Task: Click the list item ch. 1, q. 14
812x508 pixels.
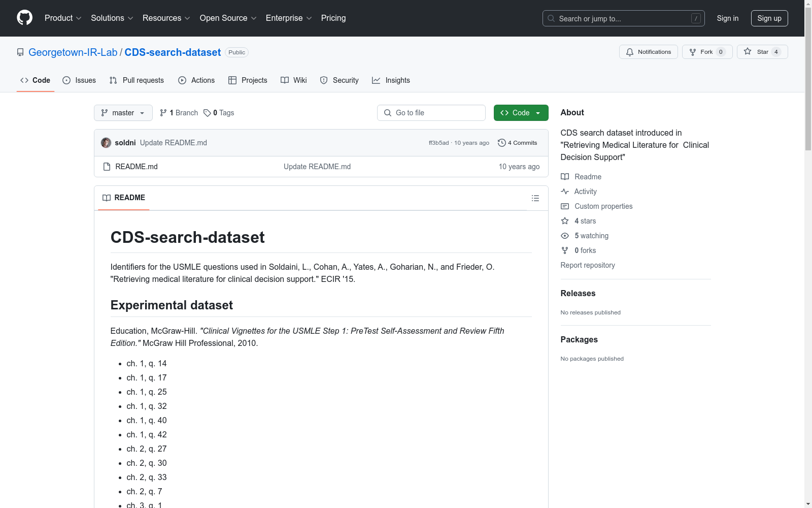Action: pos(147,364)
